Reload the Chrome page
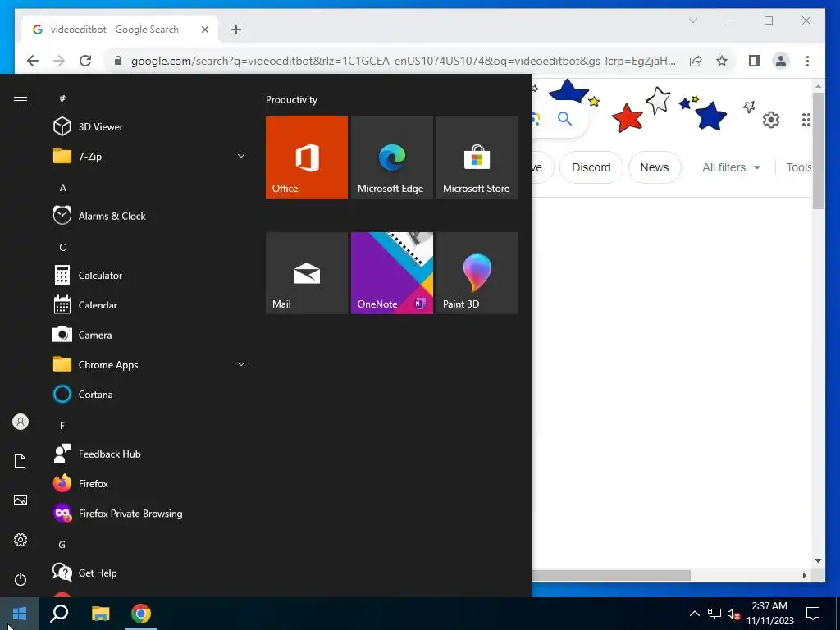The height and width of the screenshot is (630, 840). pos(85,61)
